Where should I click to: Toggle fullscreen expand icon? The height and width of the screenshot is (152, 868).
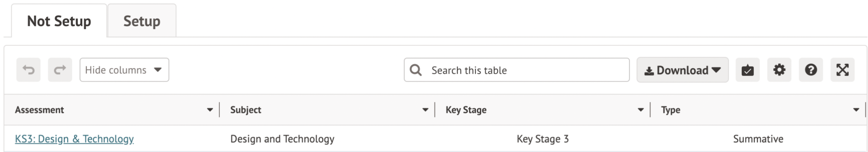tap(842, 70)
